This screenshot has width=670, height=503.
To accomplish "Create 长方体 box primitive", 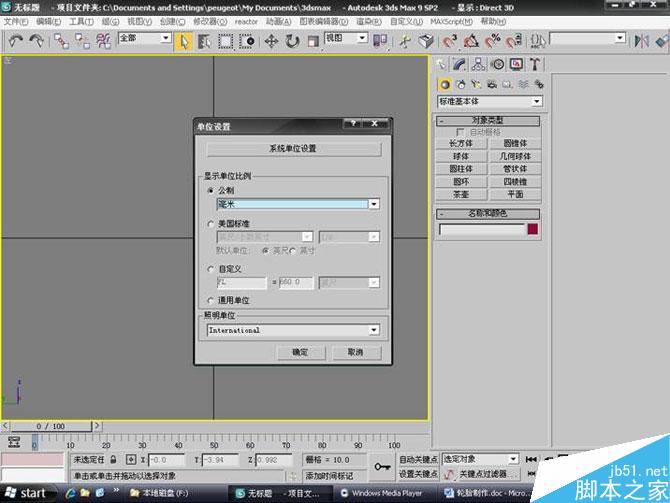I will tap(461, 144).
